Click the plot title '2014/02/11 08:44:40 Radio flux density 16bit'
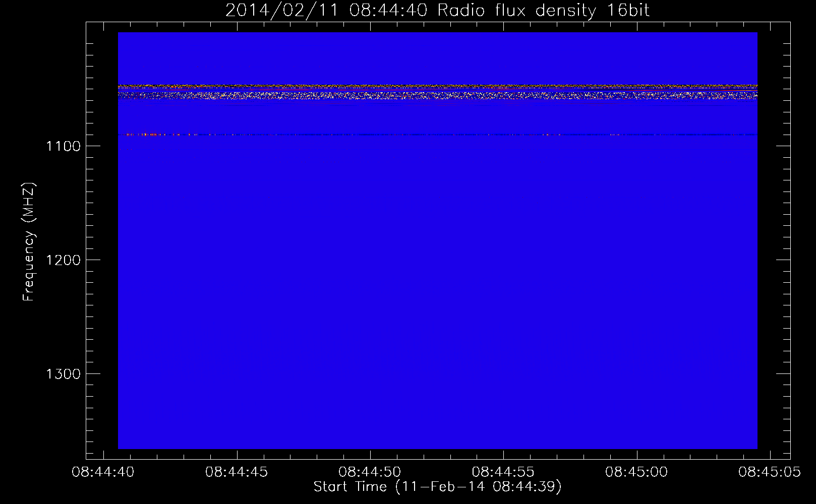Screen dimensions: 816x504 (x=437, y=11)
